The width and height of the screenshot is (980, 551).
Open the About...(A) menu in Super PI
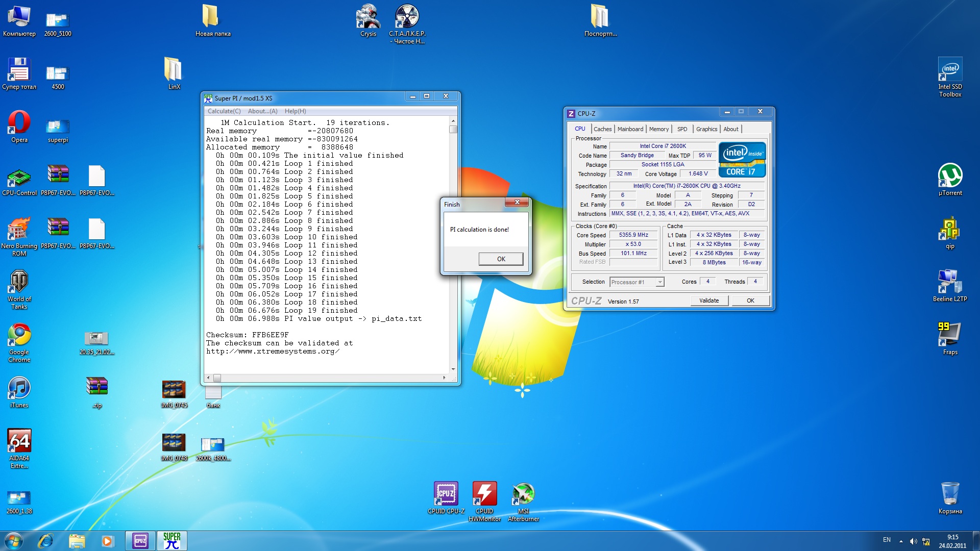point(262,111)
